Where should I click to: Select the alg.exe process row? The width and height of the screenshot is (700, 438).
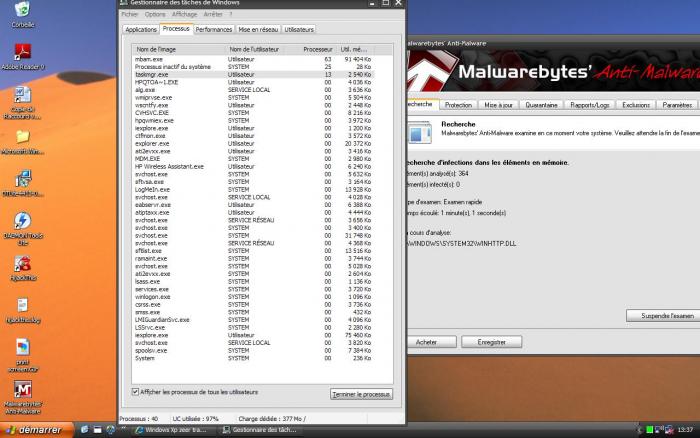253,90
